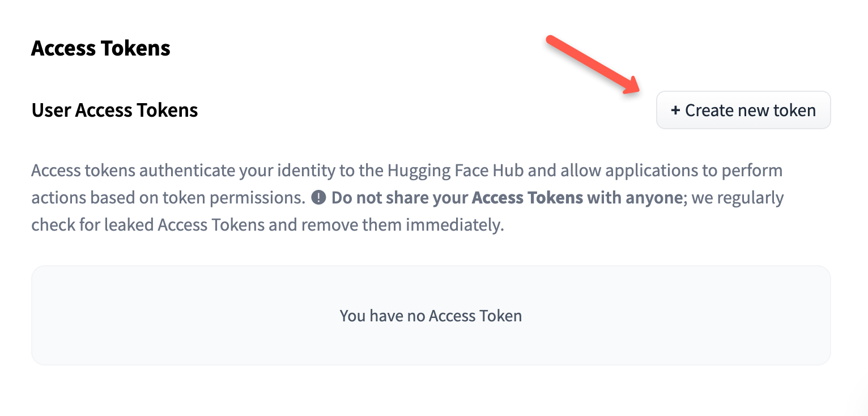This screenshot has width=868, height=416.
Task: Click the Create new token button
Action: click(x=743, y=110)
